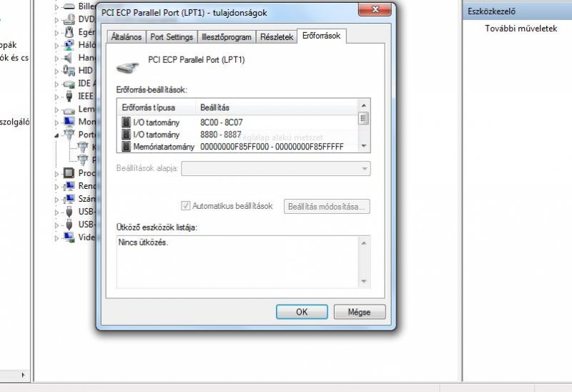Click the Mégse cancel button

pos(360,312)
